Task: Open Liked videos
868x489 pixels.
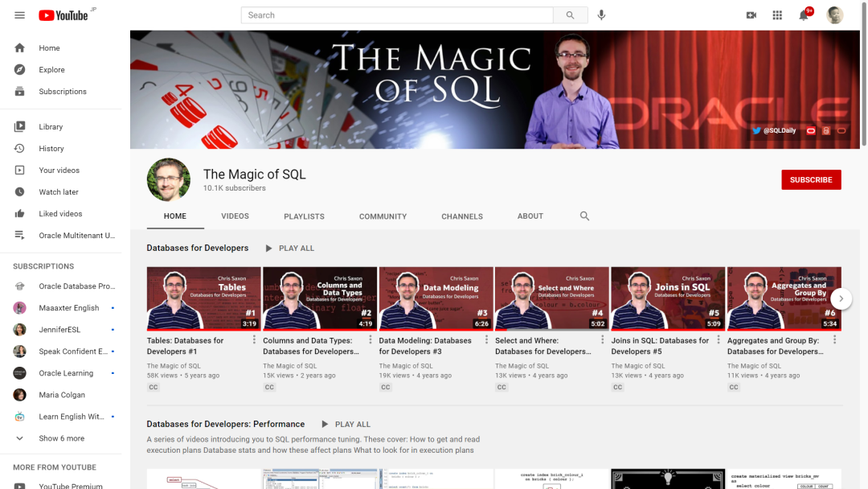Action: 61,214
